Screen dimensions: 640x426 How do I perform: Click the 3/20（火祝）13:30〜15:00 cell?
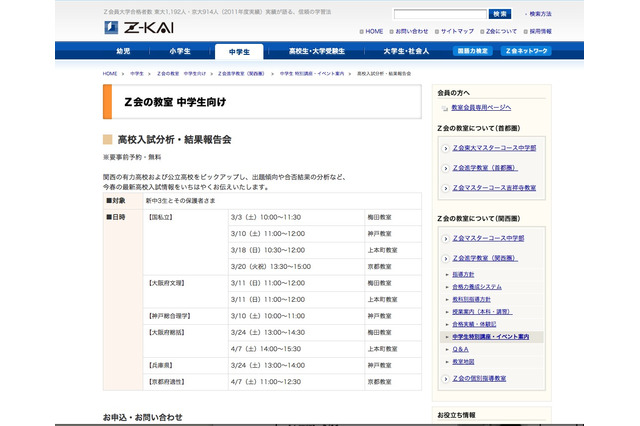[296, 267]
